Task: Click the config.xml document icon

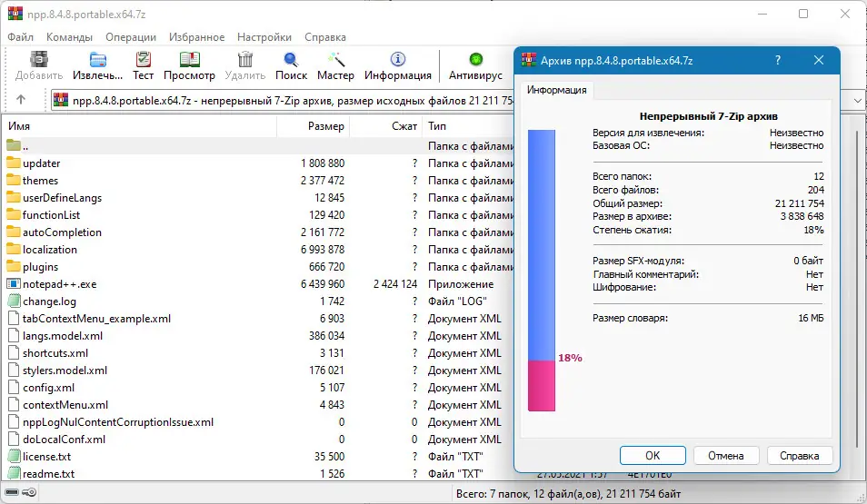Action: pos(14,388)
